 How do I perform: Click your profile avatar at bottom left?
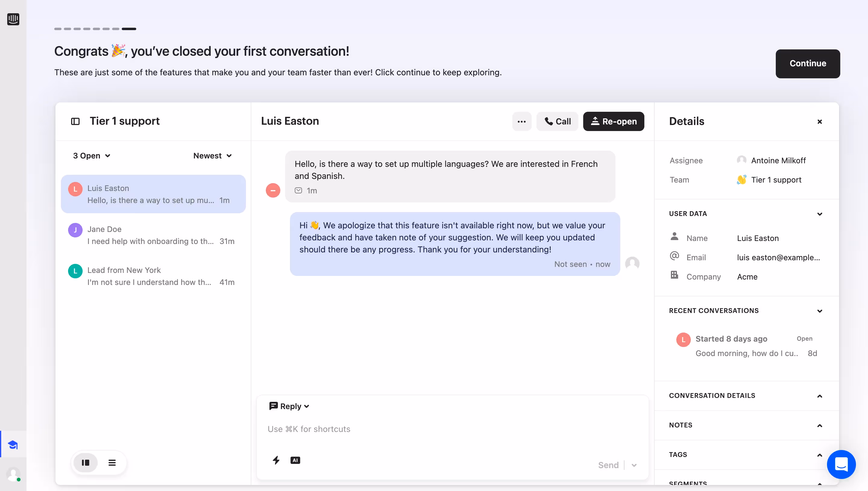click(13, 474)
